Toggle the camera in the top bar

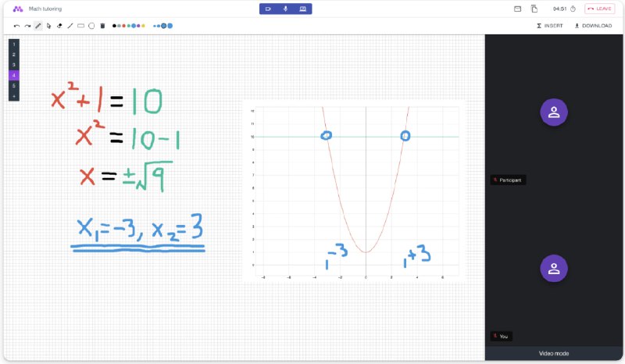point(268,9)
